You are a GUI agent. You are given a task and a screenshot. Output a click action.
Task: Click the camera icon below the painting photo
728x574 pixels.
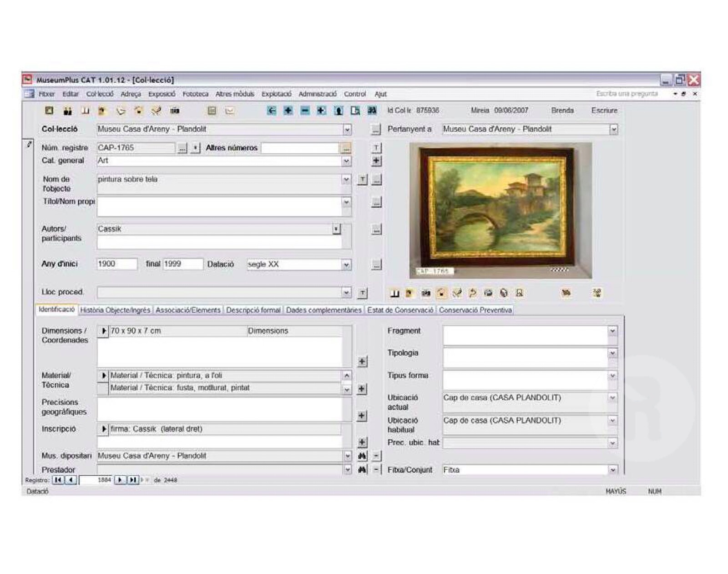[x=425, y=293]
